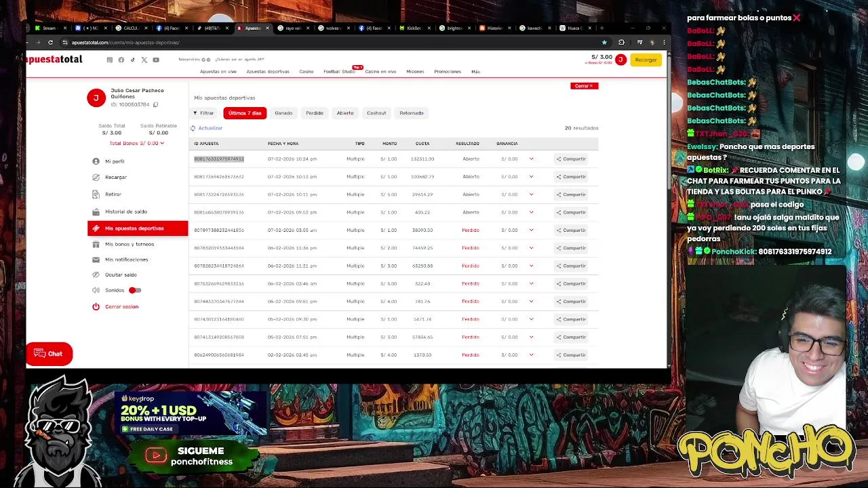This screenshot has height=488, width=868.
Task: Filter bets by Perdido chip
Action: pyautogui.click(x=315, y=113)
